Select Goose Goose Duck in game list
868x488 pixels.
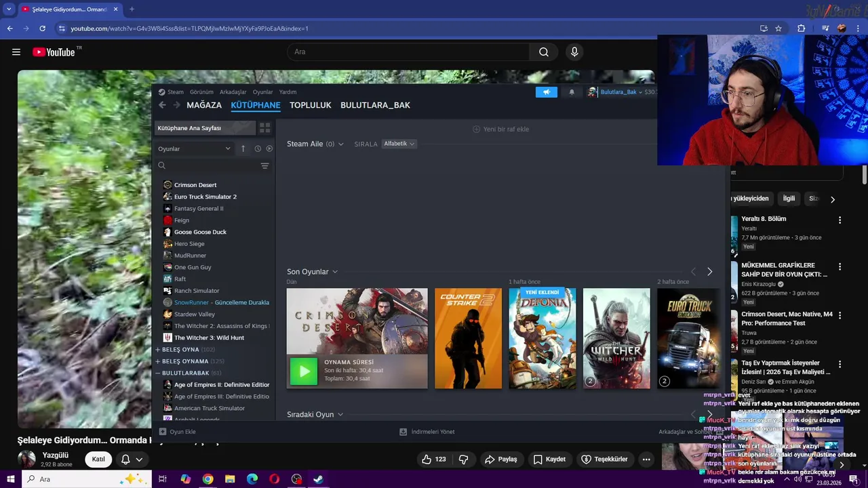point(200,232)
